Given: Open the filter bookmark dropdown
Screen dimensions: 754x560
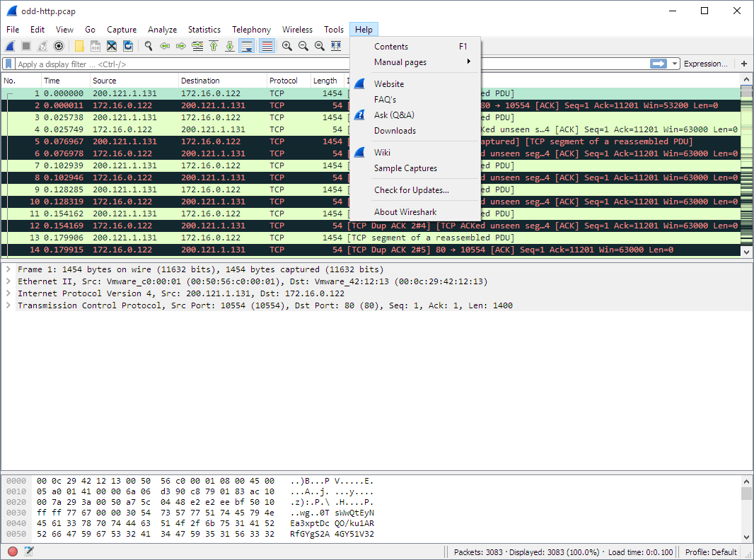Looking at the screenshot, I should point(8,63).
